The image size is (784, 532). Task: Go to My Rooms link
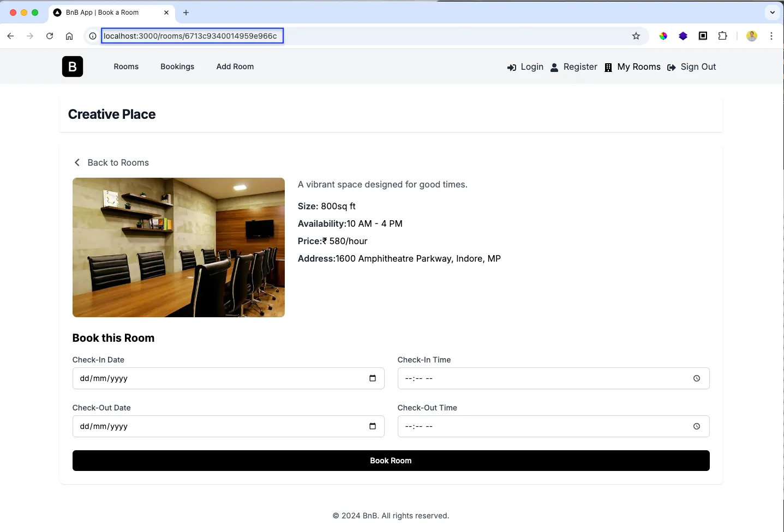tap(639, 66)
